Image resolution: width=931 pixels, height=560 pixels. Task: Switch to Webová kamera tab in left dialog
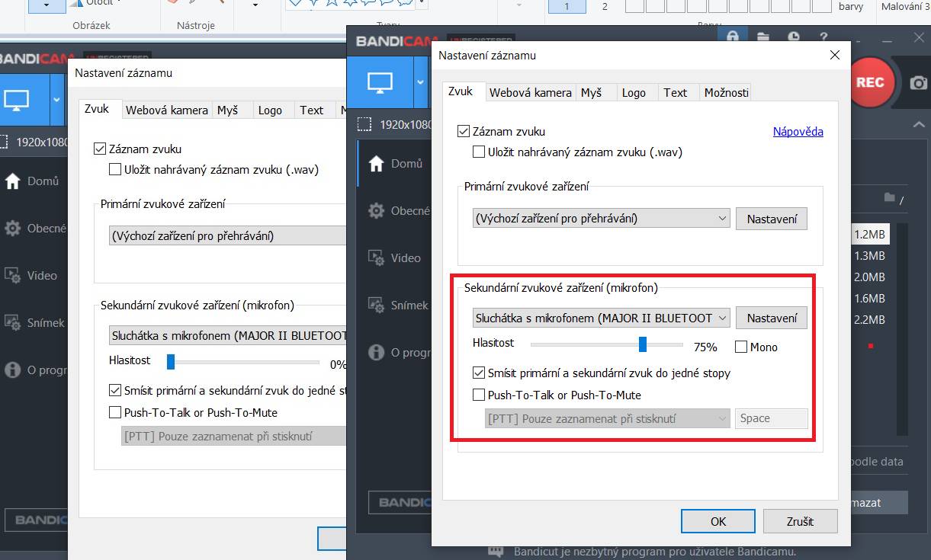pos(167,110)
